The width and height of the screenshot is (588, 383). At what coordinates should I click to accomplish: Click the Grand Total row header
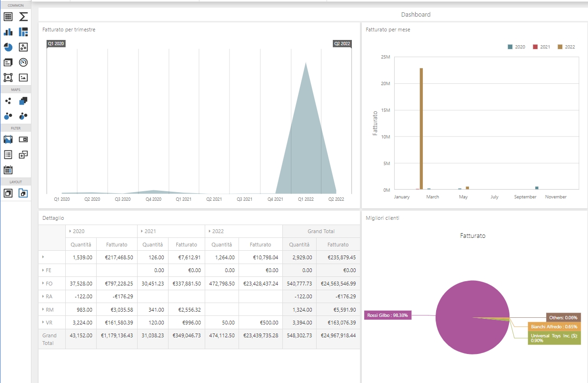[x=52, y=339]
